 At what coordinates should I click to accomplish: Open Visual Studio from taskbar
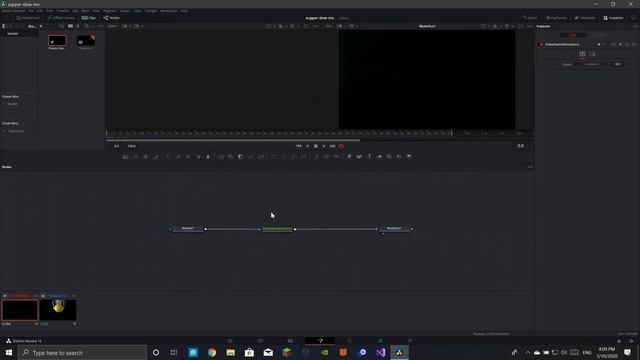click(380, 353)
